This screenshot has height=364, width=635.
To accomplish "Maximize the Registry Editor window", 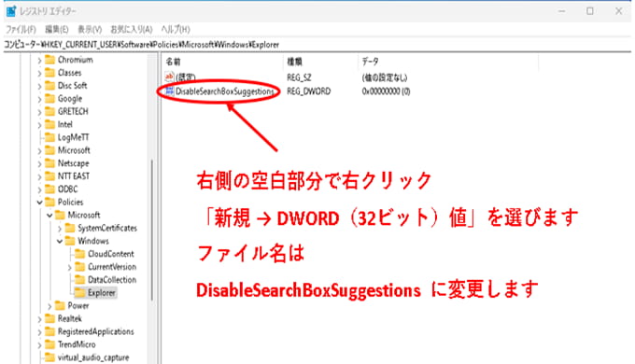I will pos(590,11).
